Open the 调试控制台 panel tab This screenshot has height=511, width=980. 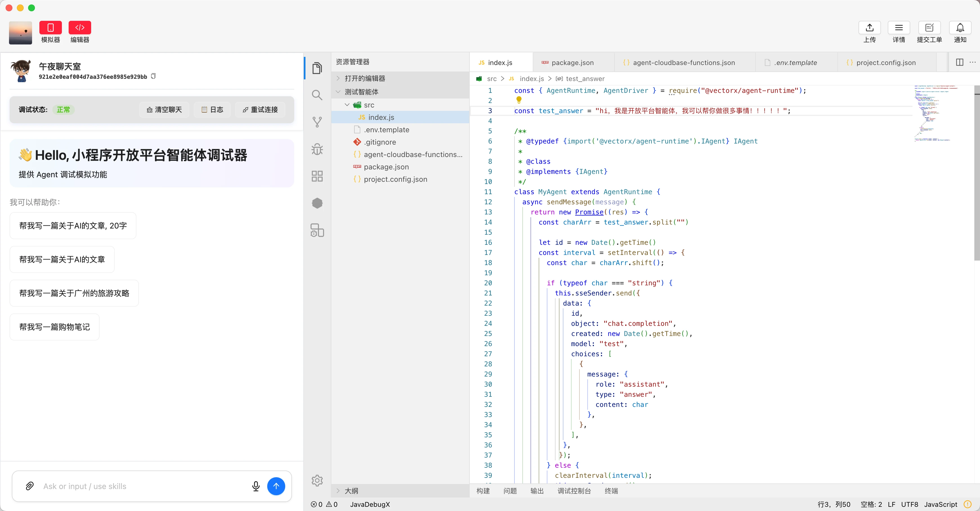(x=574, y=491)
